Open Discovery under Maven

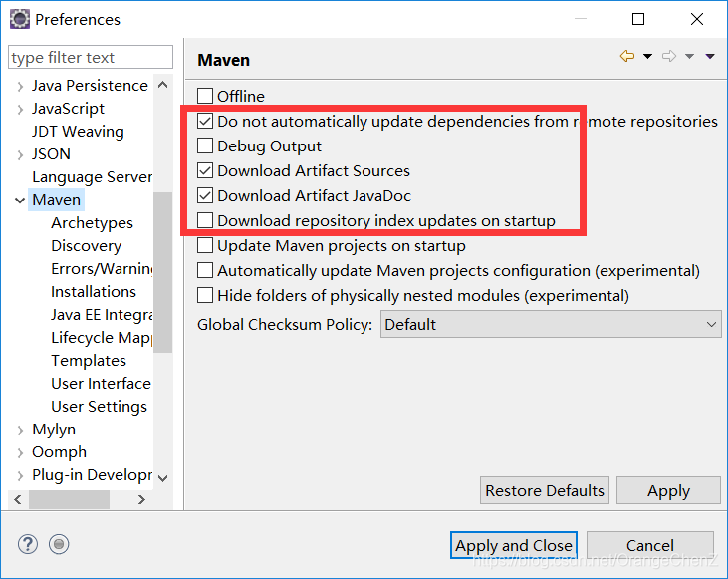click(87, 246)
